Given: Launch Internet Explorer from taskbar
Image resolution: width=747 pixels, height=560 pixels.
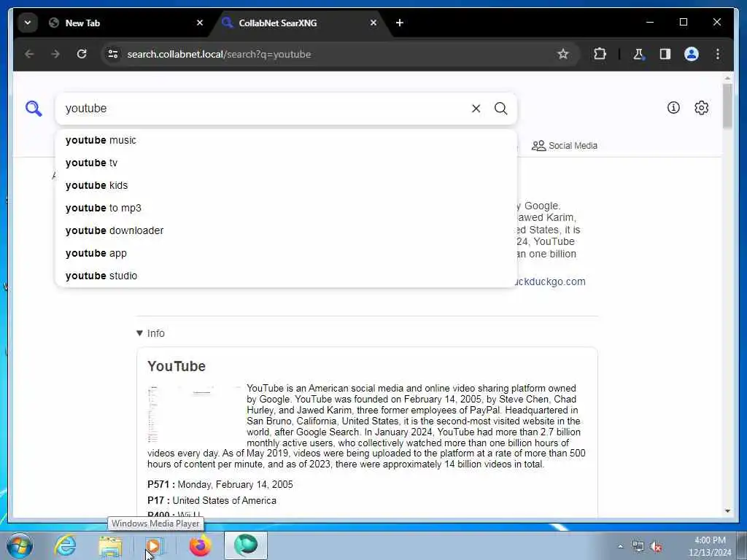Looking at the screenshot, I should click(x=65, y=545).
